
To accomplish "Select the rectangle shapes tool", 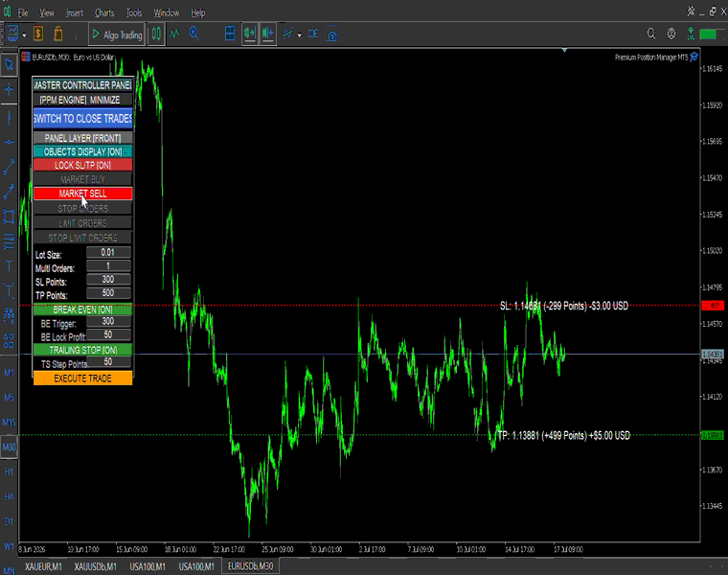I will 9,217.
